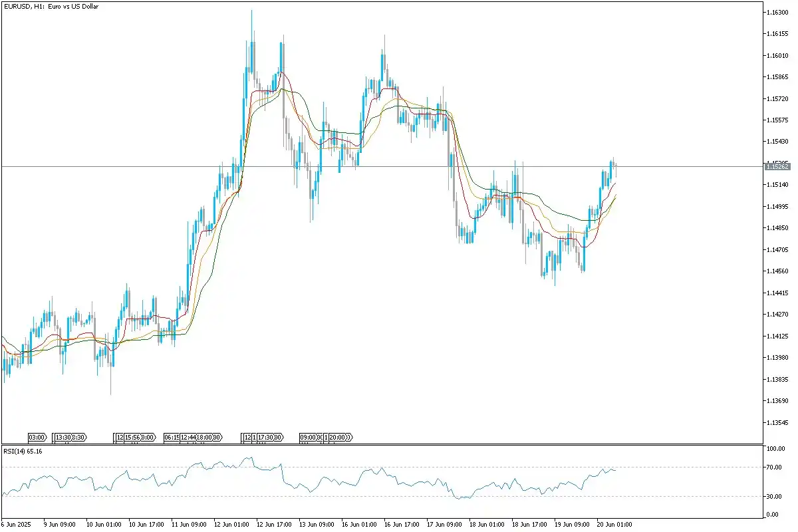Click the 1.15720 price scale value
The height and width of the screenshot is (532, 798).
coord(777,98)
